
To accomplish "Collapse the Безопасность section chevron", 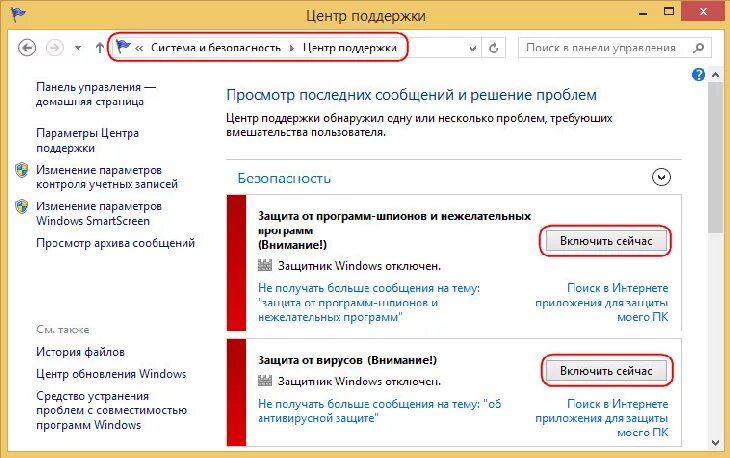I will tap(661, 177).
